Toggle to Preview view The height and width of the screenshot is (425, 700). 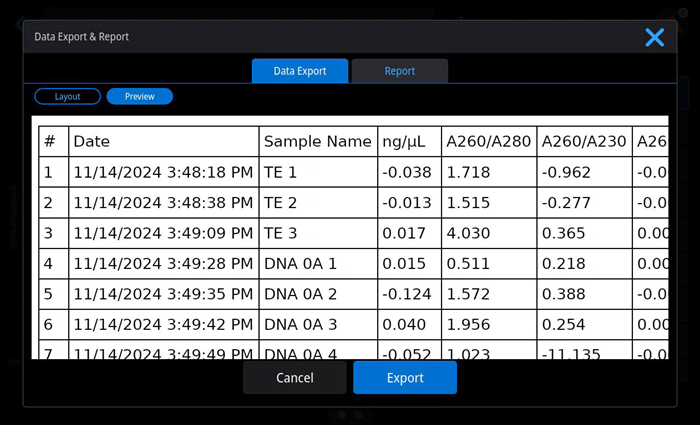[x=139, y=97]
